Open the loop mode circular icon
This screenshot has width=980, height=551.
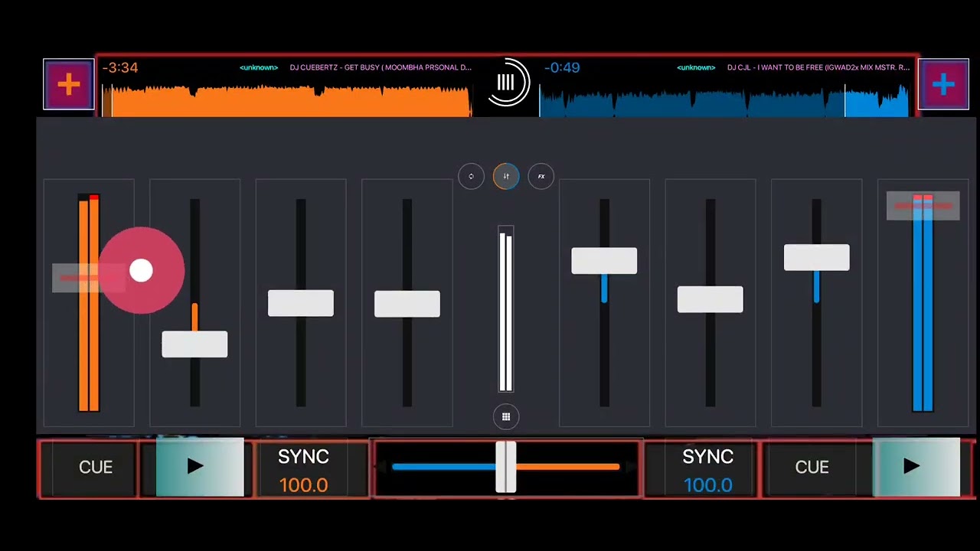(471, 177)
